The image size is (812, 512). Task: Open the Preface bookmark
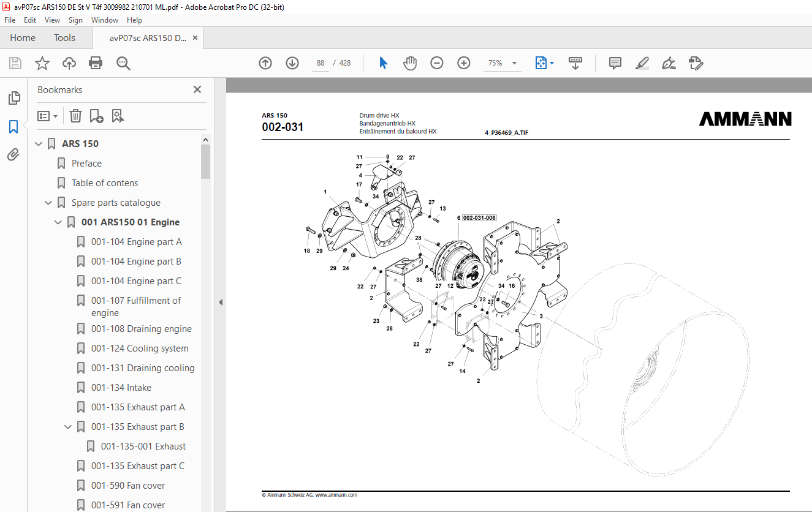[x=86, y=164]
